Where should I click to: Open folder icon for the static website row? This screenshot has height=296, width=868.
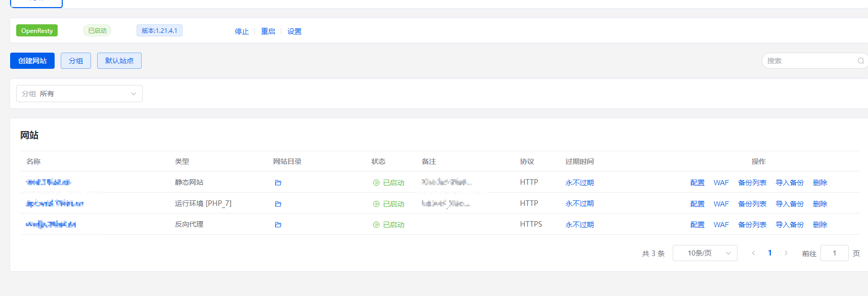[278, 183]
